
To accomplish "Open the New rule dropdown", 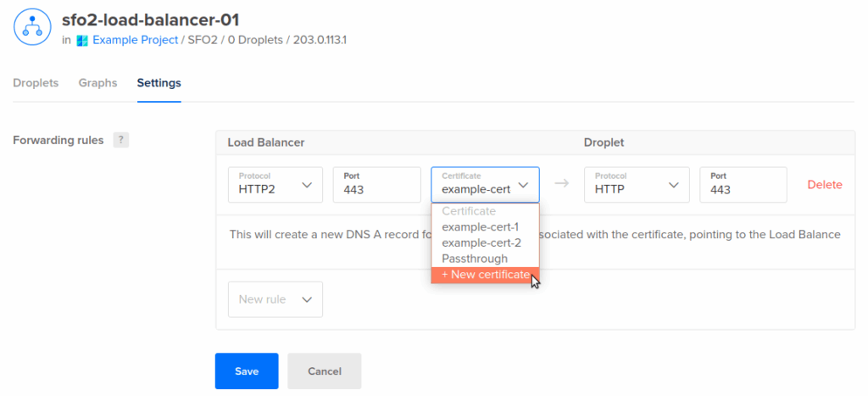I will click(x=275, y=299).
